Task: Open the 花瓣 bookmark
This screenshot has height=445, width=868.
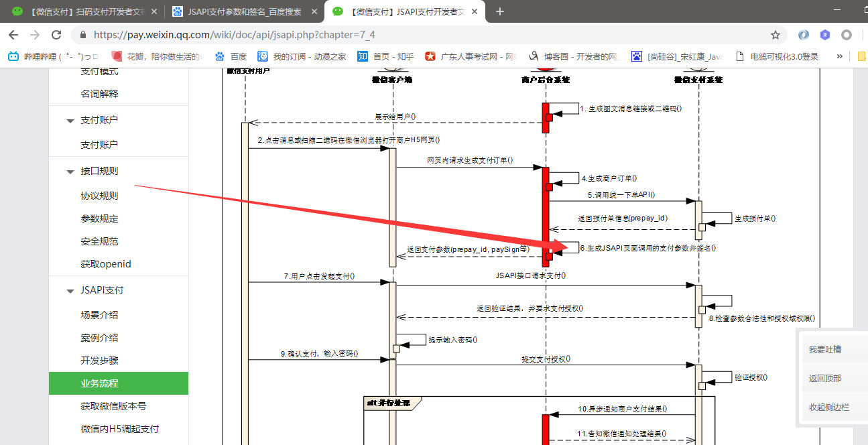Action: [156, 57]
